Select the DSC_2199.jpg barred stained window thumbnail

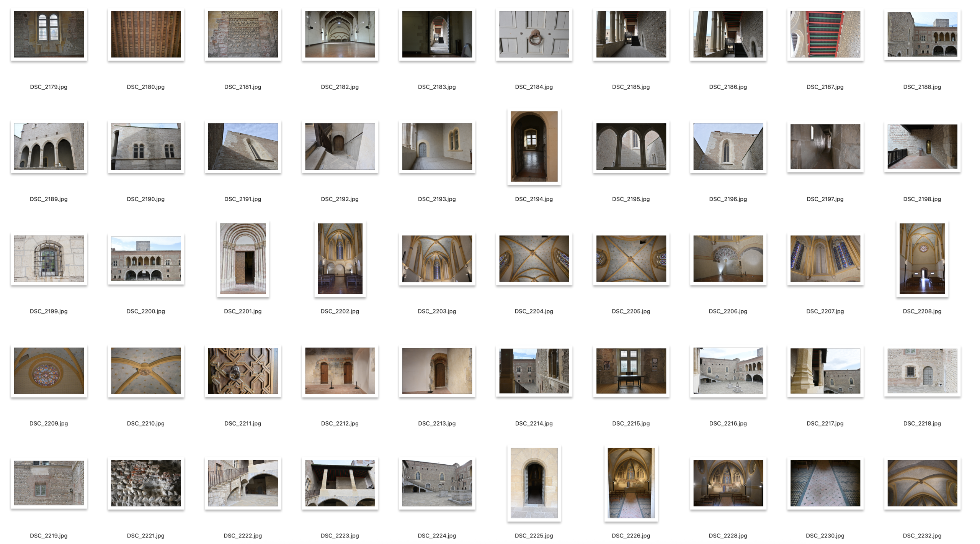click(49, 259)
